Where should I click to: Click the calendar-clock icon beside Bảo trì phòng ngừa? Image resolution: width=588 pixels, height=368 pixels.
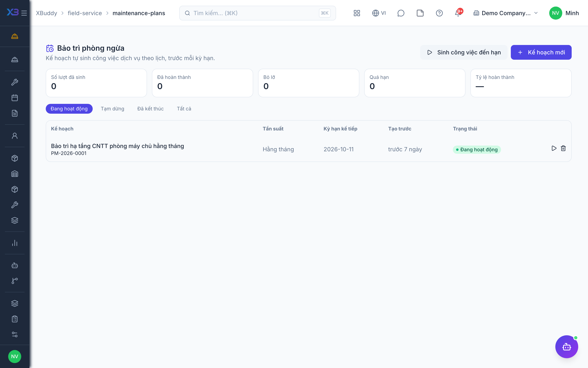(x=50, y=48)
